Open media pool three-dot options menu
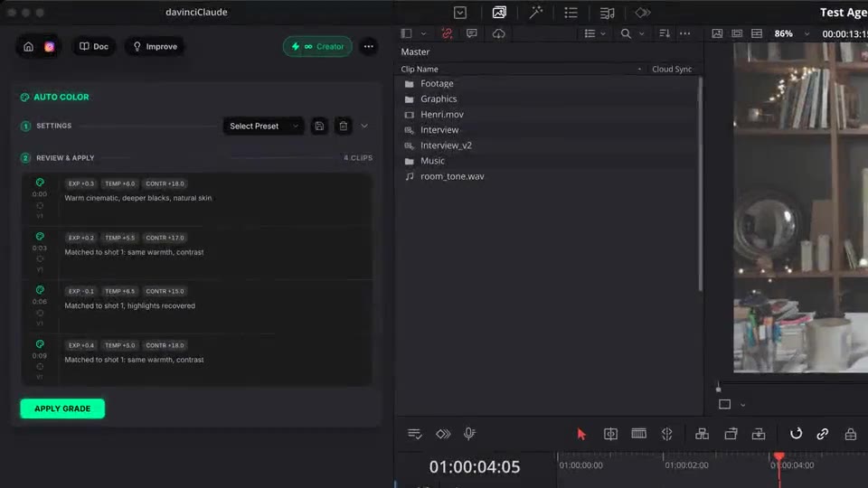 [684, 33]
